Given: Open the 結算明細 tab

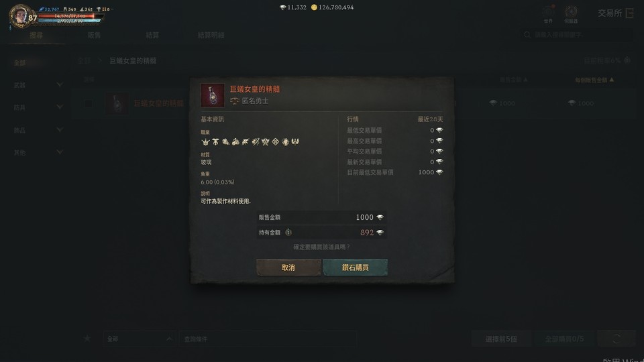Looking at the screenshot, I should click(211, 36).
